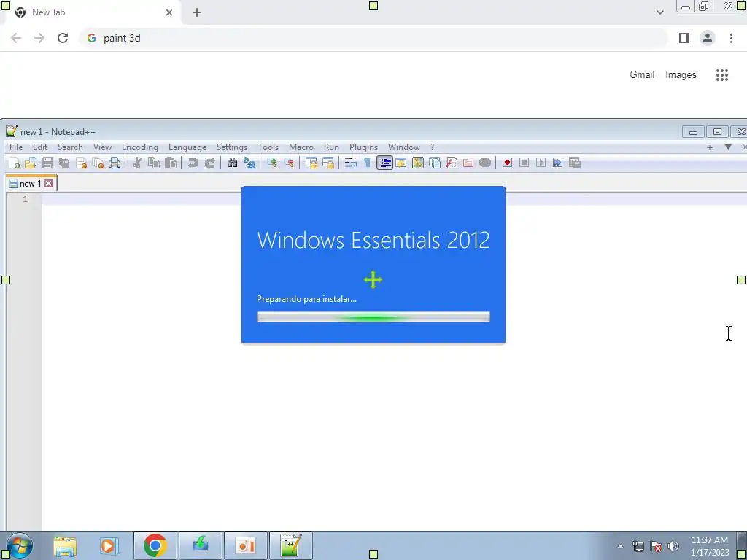Open a new Chrome tab with plus
This screenshot has height=560, width=747.
[197, 12]
